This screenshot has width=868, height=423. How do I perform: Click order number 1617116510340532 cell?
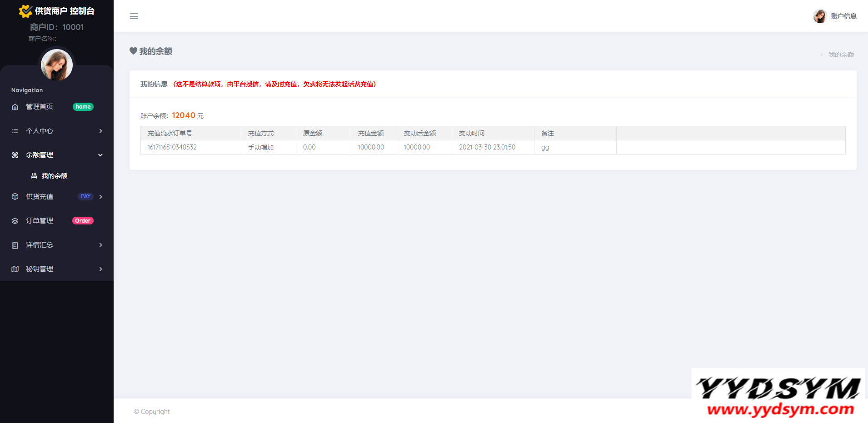(172, 147)
